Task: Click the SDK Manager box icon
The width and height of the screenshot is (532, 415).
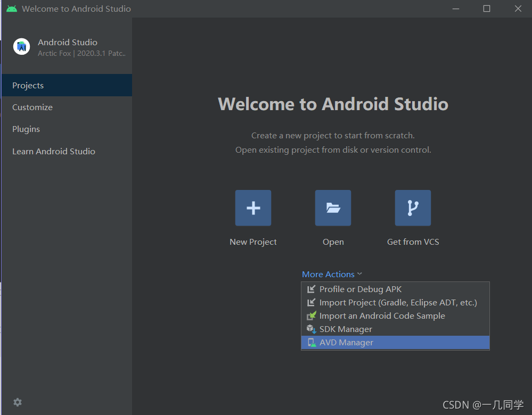Action: coord(311,329)
